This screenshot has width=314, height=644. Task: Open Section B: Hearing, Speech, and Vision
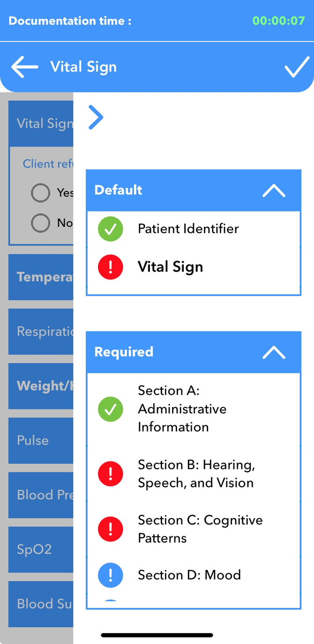pyautogui.click(x=196, y=474)
